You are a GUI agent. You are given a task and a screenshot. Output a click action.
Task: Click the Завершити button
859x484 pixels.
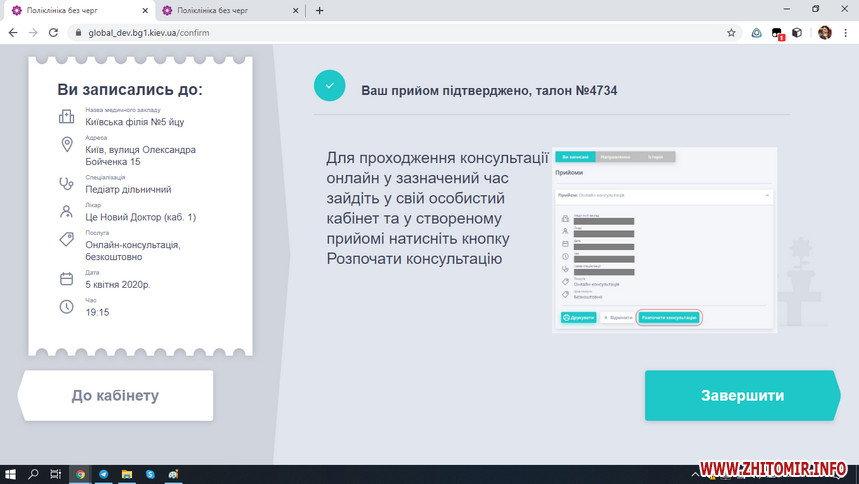tap(741, 395)
